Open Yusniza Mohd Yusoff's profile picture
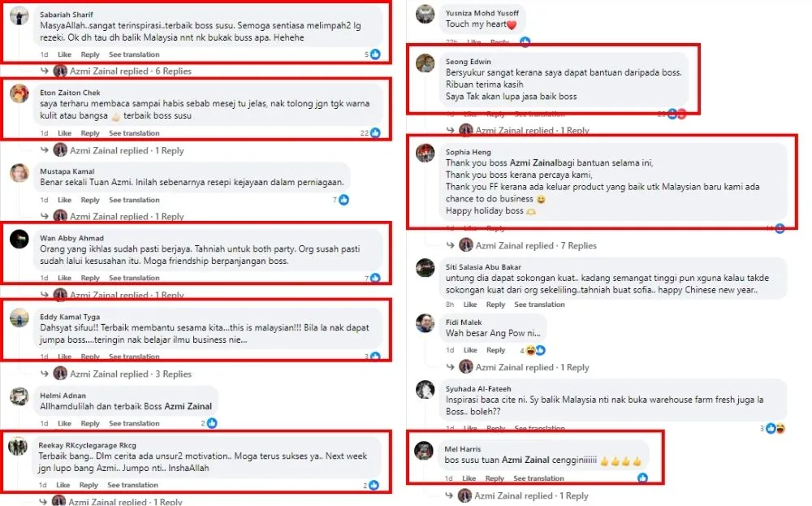Screen dimensions: 812x506 (425, 14)
